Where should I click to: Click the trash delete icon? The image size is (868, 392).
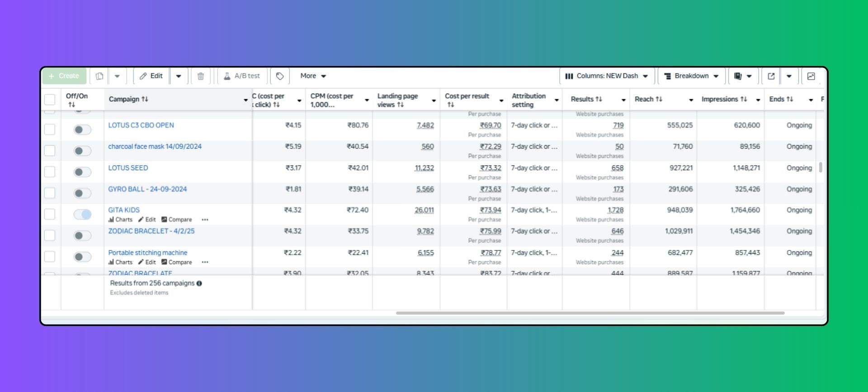(x=201, y=76)
